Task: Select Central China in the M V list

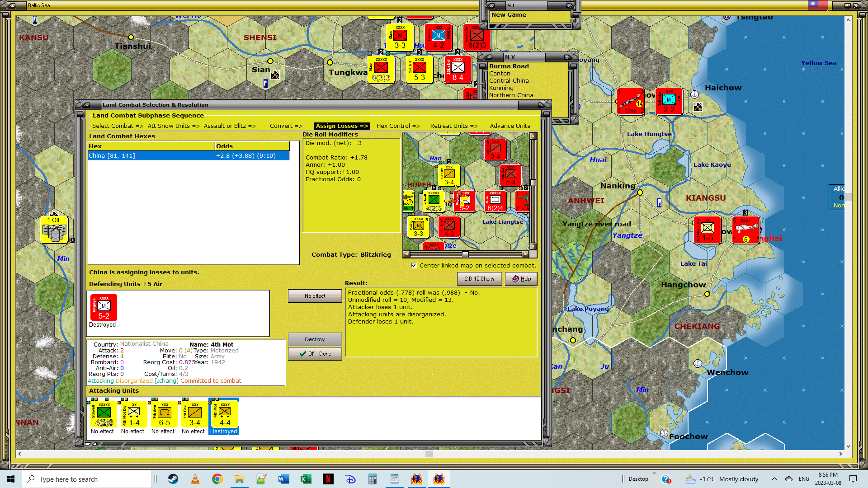Action: (x=509, y=80)
